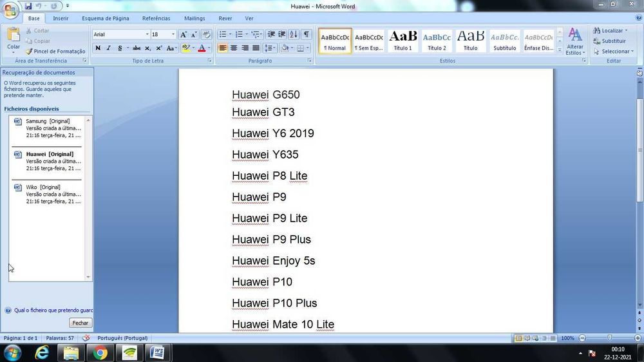
Task: Decrease font size with shrink font icon
Action: [193, 35]
